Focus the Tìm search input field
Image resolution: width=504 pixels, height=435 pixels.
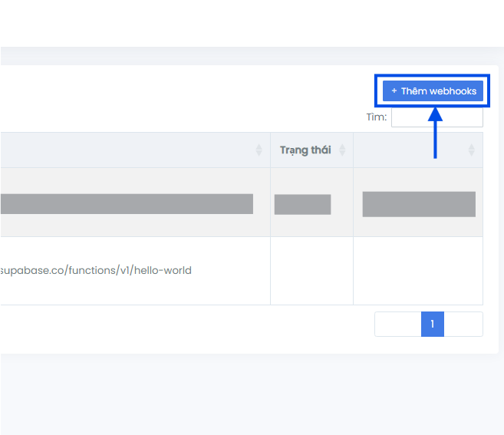coord(436,117)
